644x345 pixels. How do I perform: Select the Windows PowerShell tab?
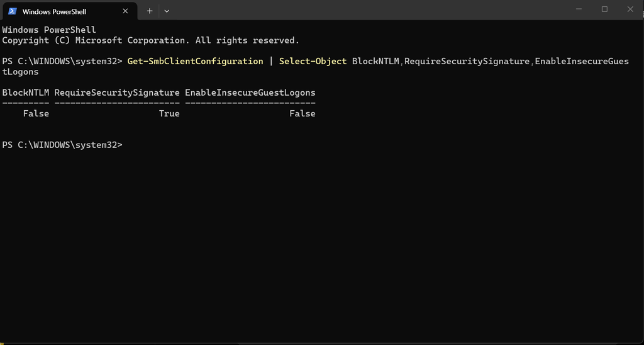70,11
